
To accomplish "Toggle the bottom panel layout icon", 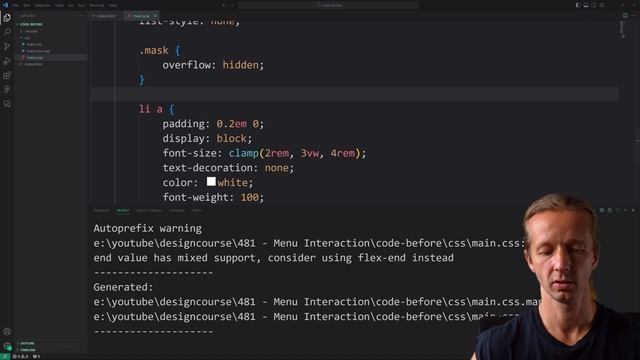I will [586, 5].
